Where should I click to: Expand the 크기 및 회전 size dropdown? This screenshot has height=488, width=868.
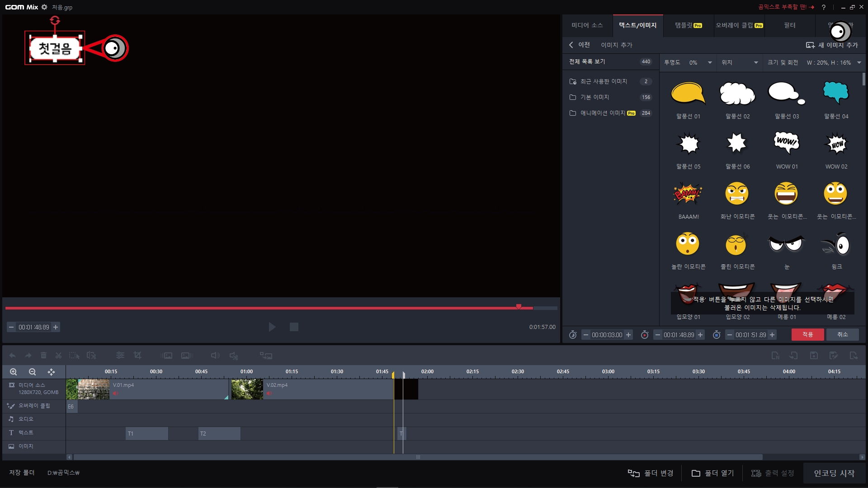859,63
